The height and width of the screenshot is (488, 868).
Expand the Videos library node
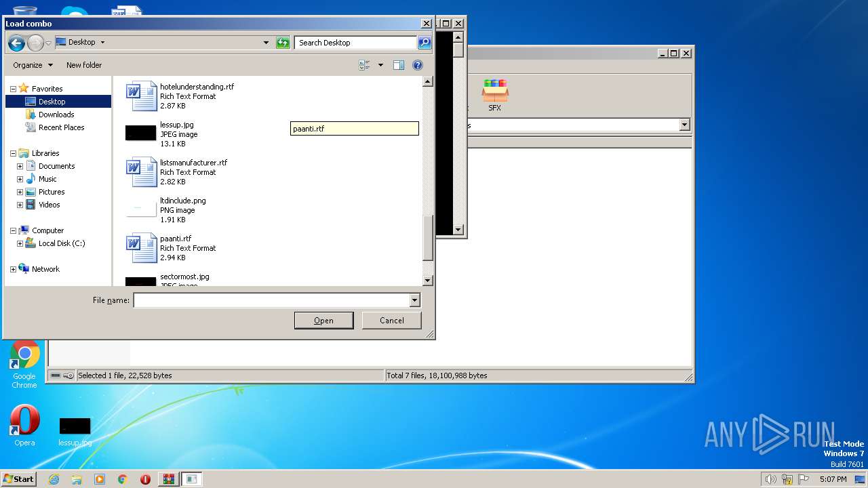point(20,205)
